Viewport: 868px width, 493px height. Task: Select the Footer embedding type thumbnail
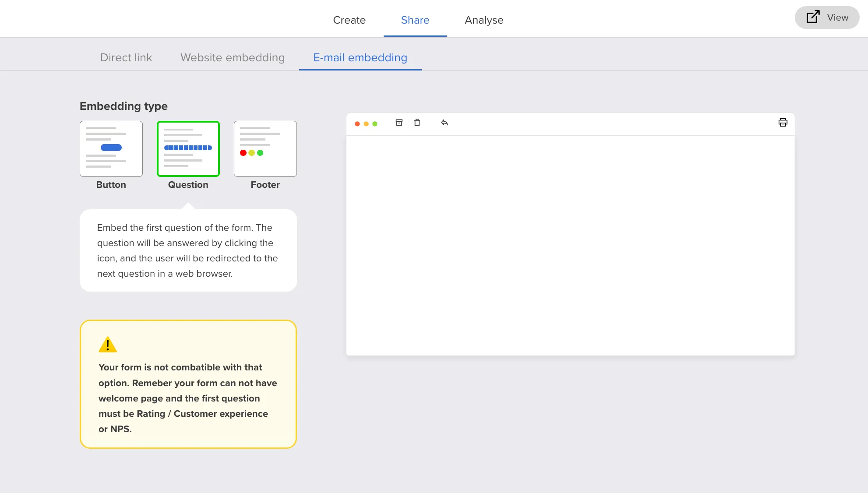(265, 149)
